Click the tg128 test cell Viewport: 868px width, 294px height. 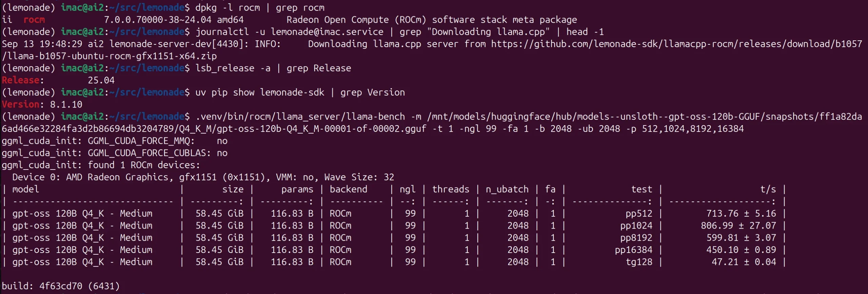pyautogui.click(x=639, y=262)
